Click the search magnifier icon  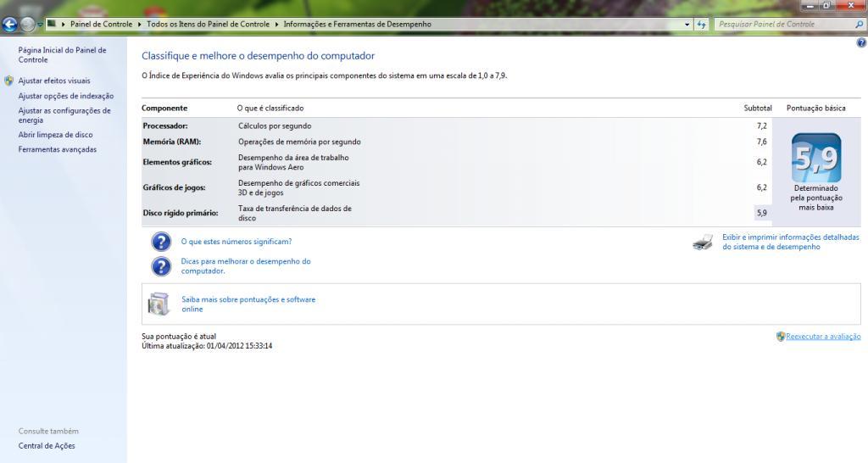860,25
